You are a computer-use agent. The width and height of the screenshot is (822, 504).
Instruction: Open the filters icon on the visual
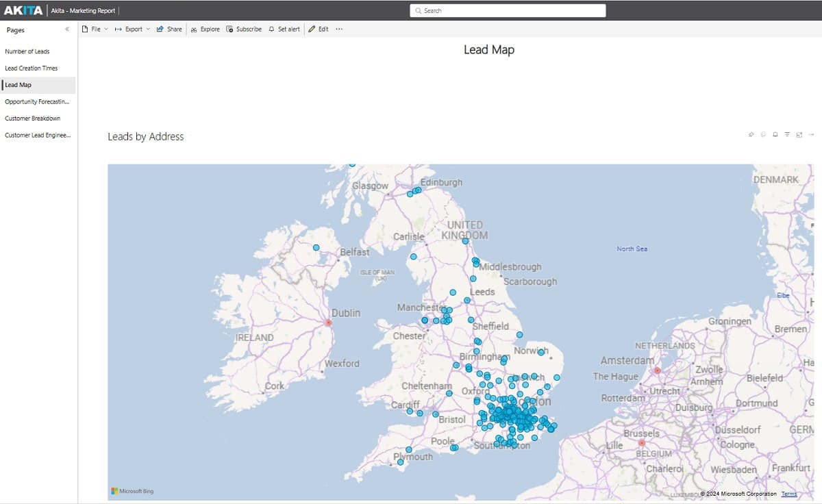[x=786, y=134]
